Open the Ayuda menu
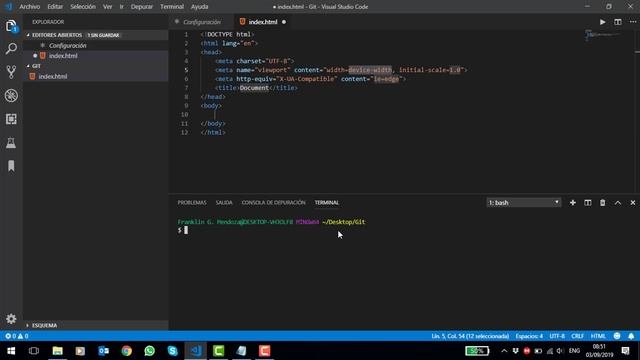 199,7
